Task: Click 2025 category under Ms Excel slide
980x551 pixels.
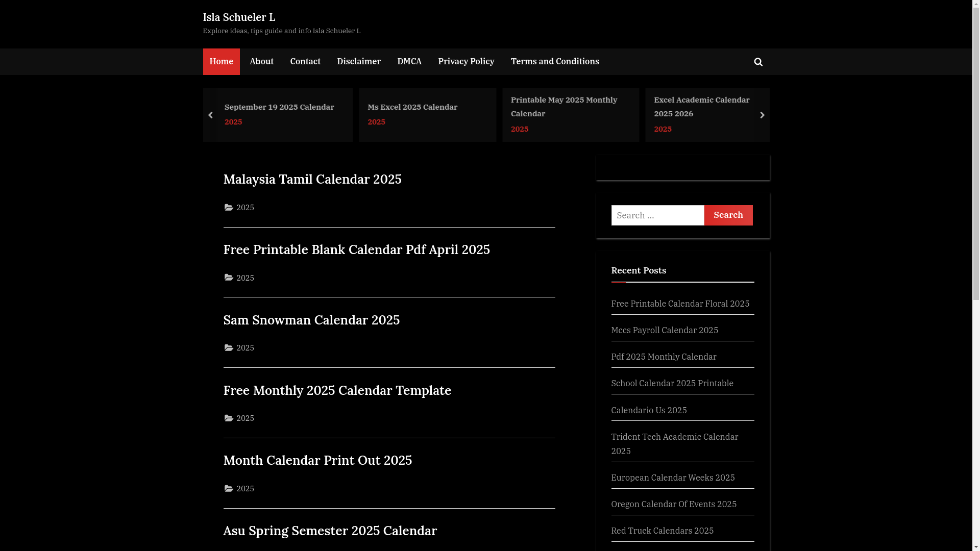Action: point(376,122)
